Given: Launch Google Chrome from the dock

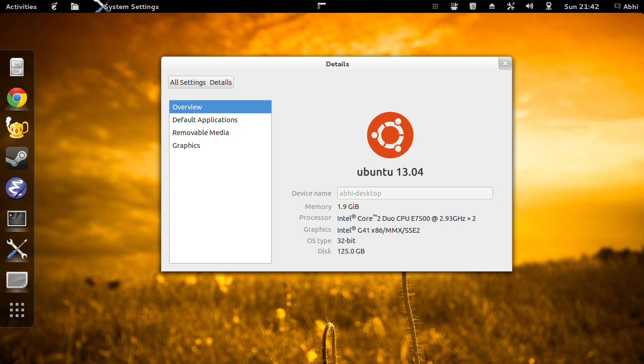Looking at the screenshot, I should click(x=17, y=98).
